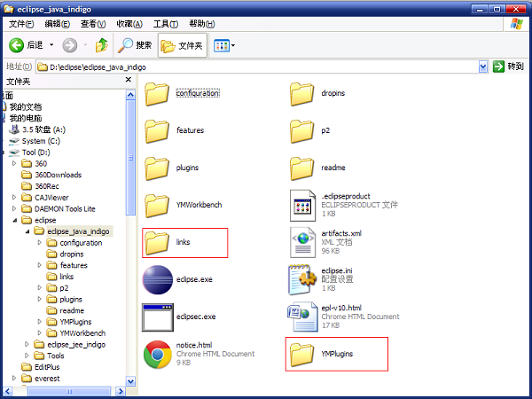Click tree scrollbar down arrow

(x=130, y=381)
